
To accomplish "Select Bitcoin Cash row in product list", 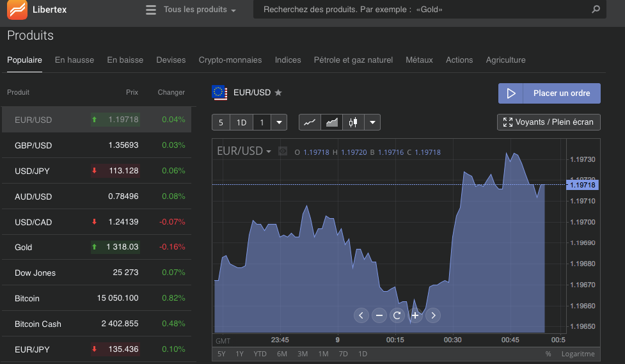I will coord(97,324).
